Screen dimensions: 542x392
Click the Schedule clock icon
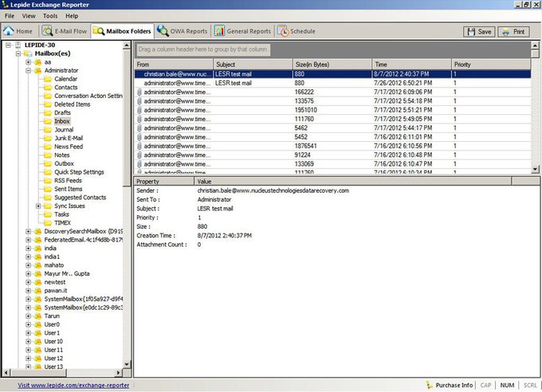tap(283, 31)
